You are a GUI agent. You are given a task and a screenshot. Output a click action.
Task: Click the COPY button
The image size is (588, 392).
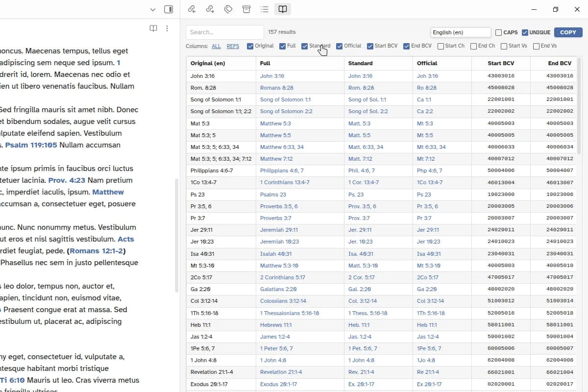pyautogui.click(x=568, y=32)
